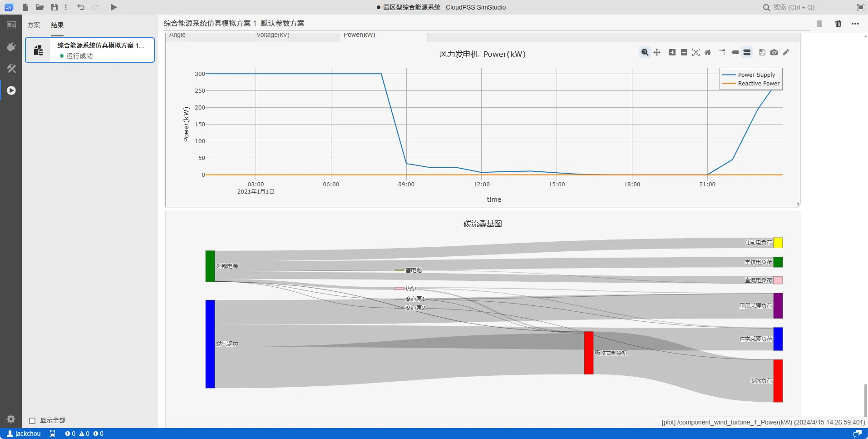Click the 离心泵1 label in the Sankey diagram
868x439 pixels.
(415, 299)
